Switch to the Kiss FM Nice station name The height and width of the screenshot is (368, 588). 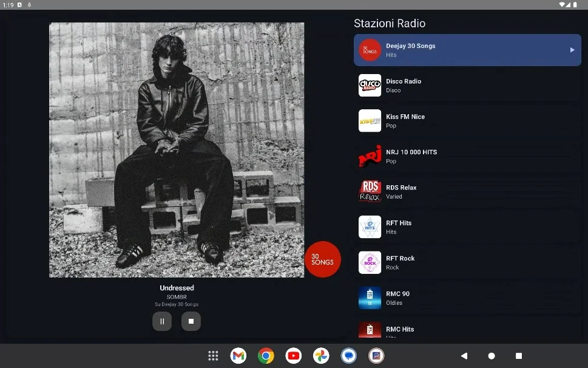(x=405, y=117)
